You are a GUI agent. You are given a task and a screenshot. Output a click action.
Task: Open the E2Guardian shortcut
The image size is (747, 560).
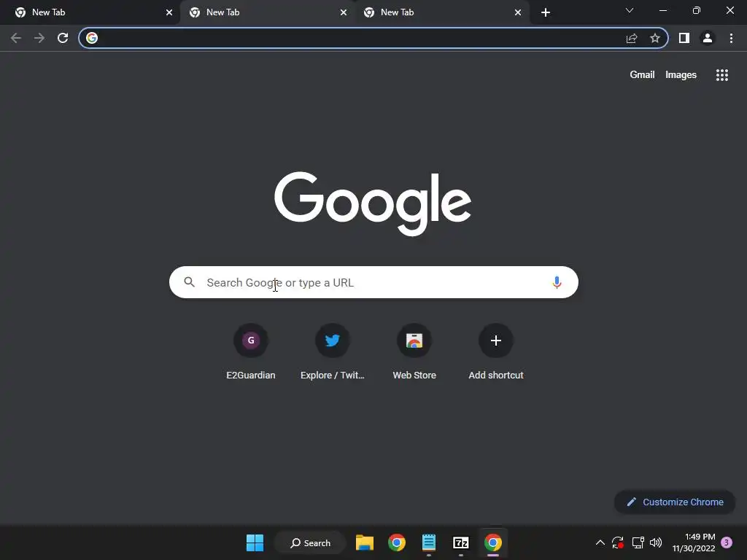pos(251,351)
